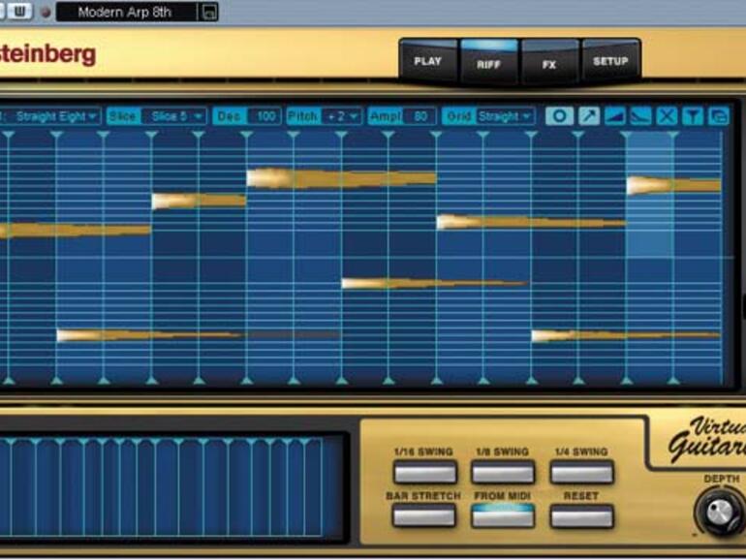Click the circle tool icon in riff toolbar
The height and width of the screenshot is (560, 746).
click(559, 116)
